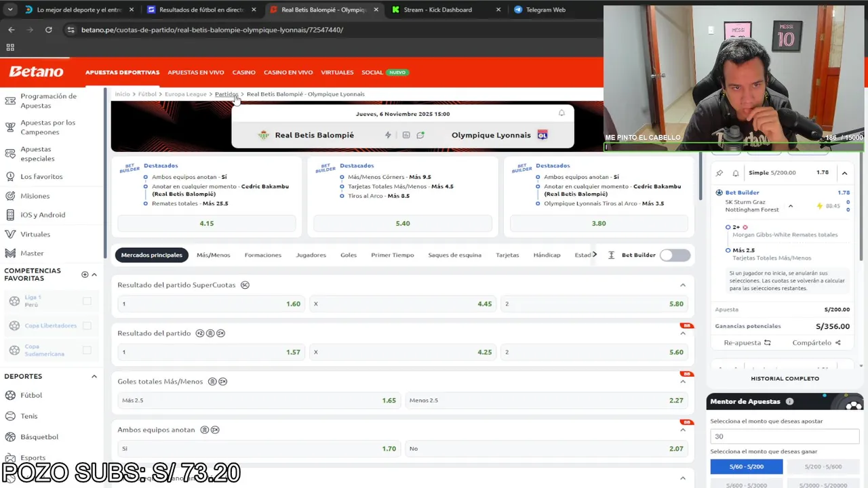This screenshot has height=488, width=868.
Task: Collapse Resultado del partido SuperCuotas market
Action: [683, 285]
